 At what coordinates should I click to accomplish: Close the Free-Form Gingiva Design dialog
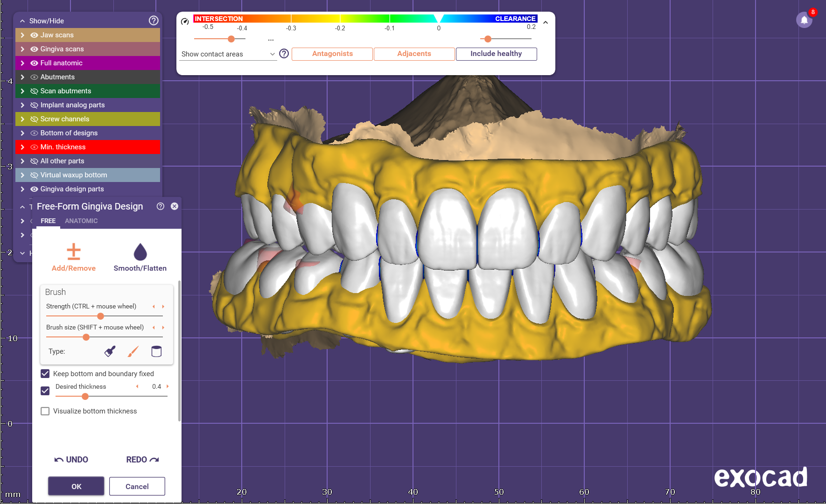tap(175, 206)
